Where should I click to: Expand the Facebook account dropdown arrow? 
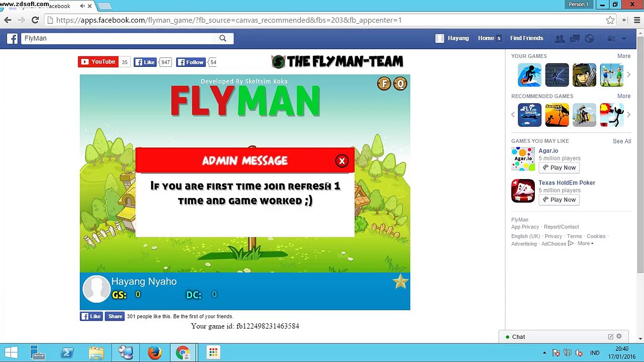(624, 39)
